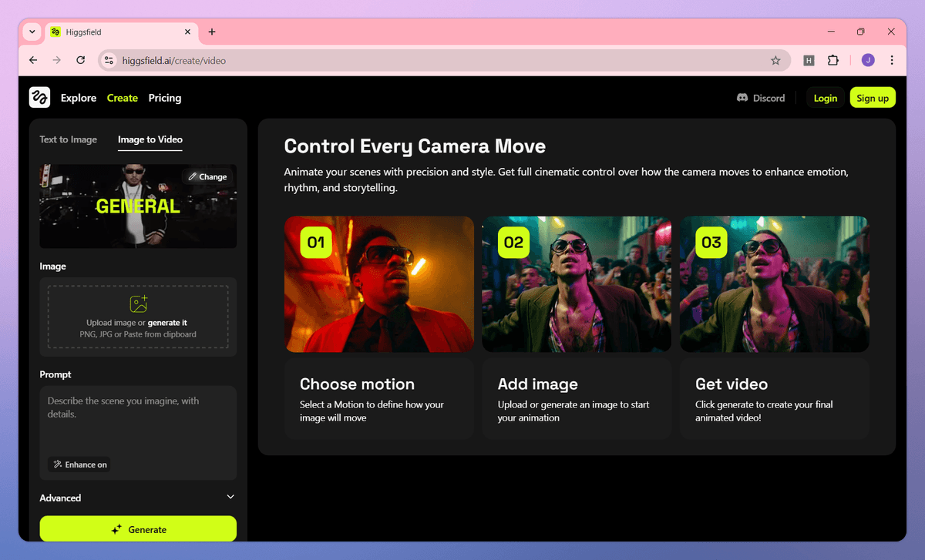Expand the Advanced section
925x560 pixels.
pos(138,498)
